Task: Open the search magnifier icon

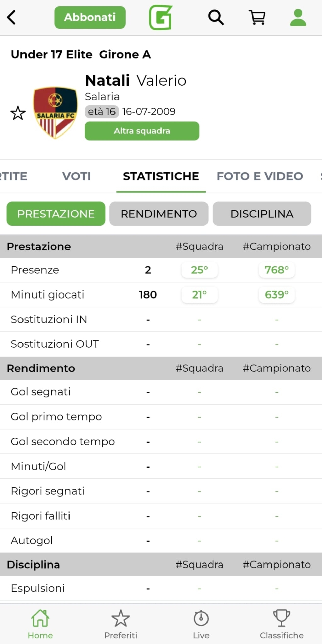Action: tap(216, 17)
